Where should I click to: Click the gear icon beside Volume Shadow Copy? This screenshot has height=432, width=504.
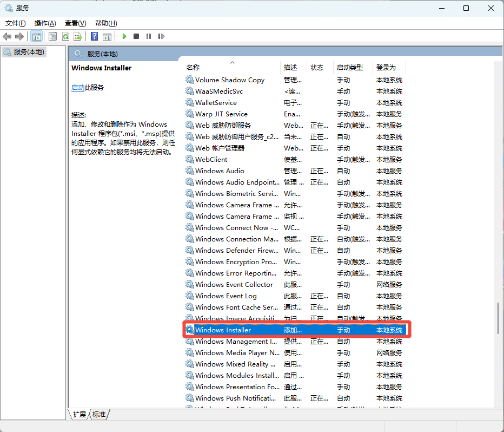(190, 80)
